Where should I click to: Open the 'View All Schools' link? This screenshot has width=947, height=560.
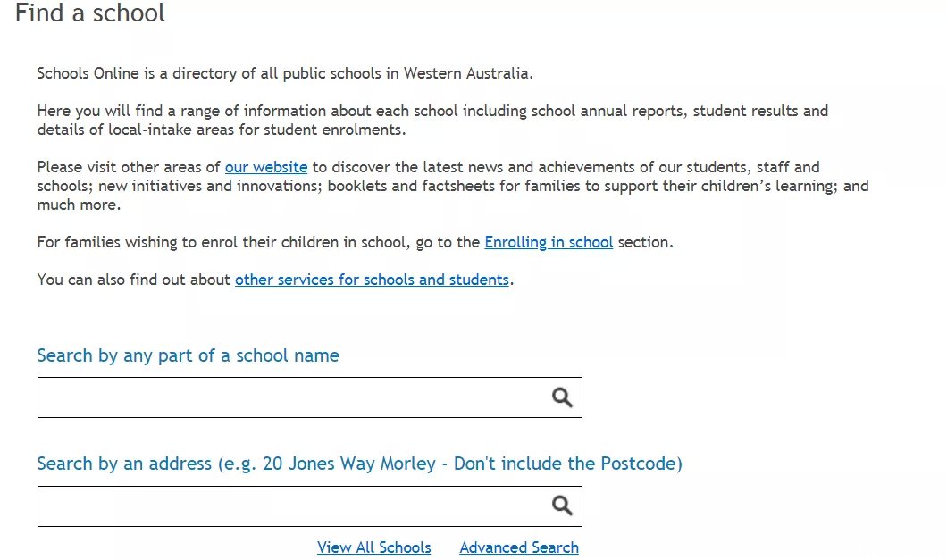point(373,547)
